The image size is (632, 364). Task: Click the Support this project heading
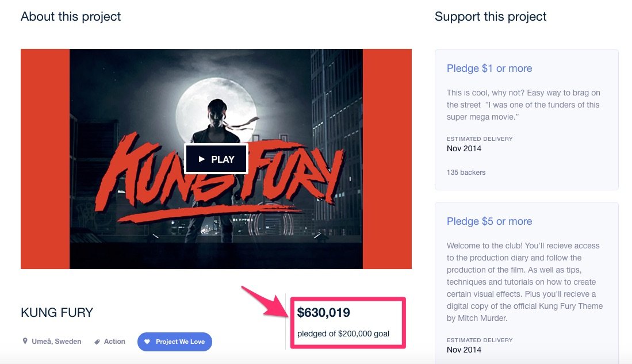[491, 16]
